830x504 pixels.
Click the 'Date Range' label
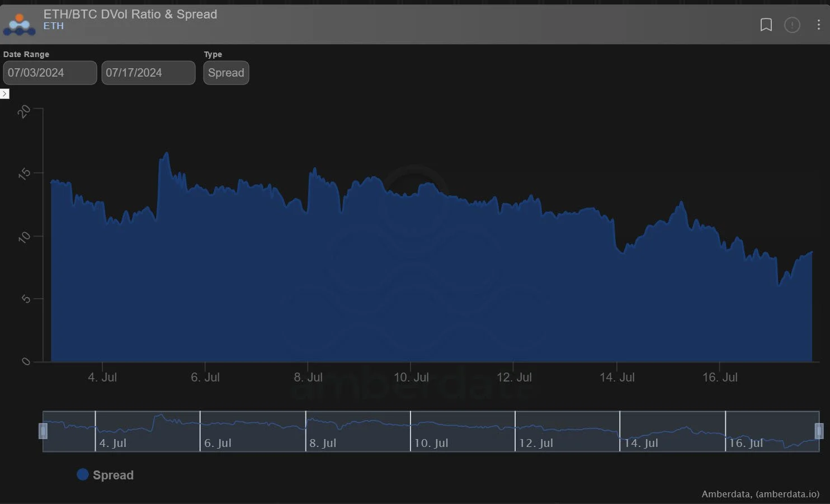[26, 54]
